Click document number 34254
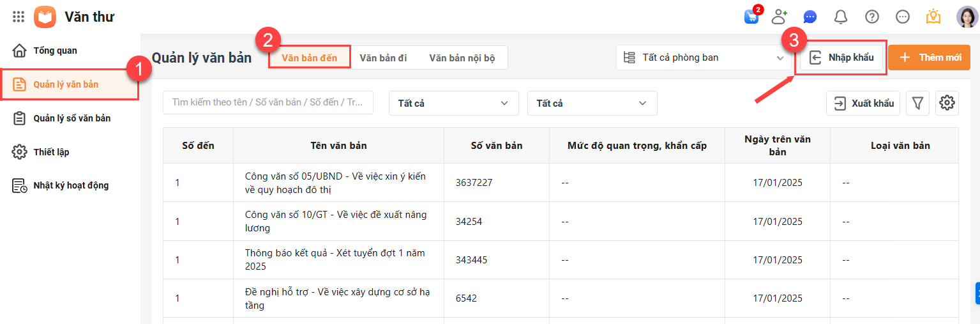This screenshot has height=324, width=980. pyautogui.click(x=469, y=221)
